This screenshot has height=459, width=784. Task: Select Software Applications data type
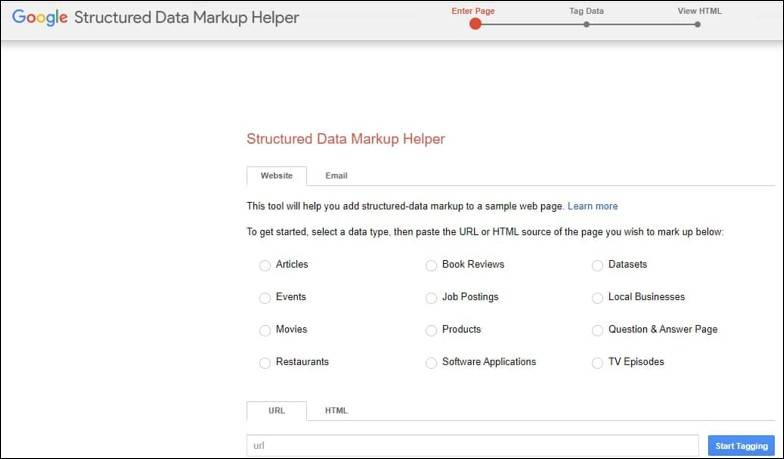(x=431, y=363)
